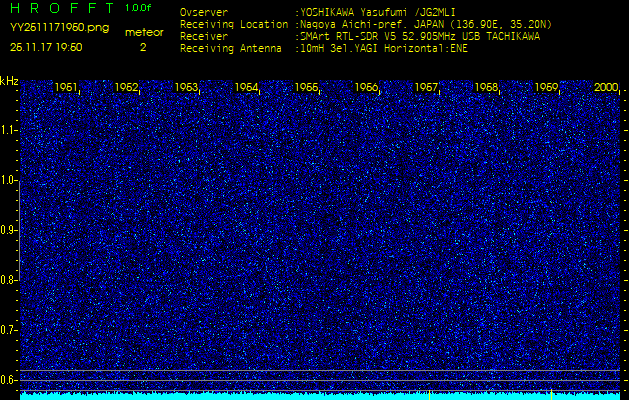Click the 0.6 frequency axis label
The image size is (629, 400).
9,380
